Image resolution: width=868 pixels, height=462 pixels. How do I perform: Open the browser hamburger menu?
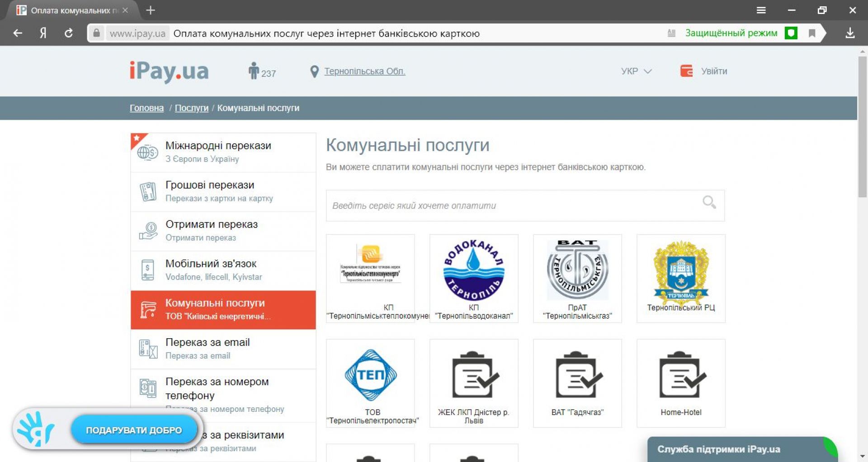point(761,10)
